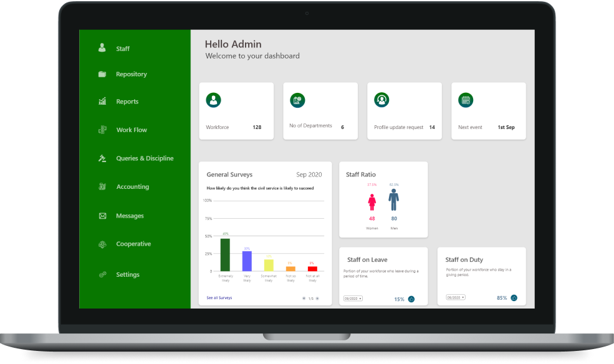Click the Reports chart icon
614x364 pixels.
pos(102,101)
